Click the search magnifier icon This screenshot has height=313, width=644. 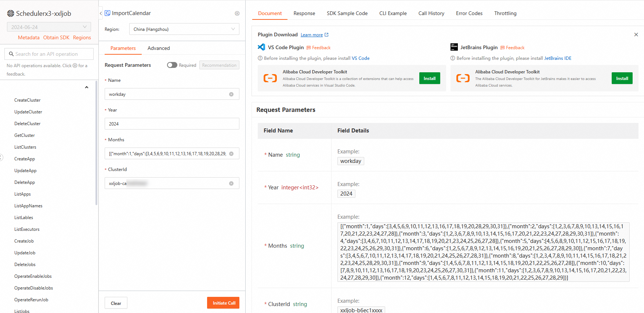pyautogui.click(x=11, y=54)
